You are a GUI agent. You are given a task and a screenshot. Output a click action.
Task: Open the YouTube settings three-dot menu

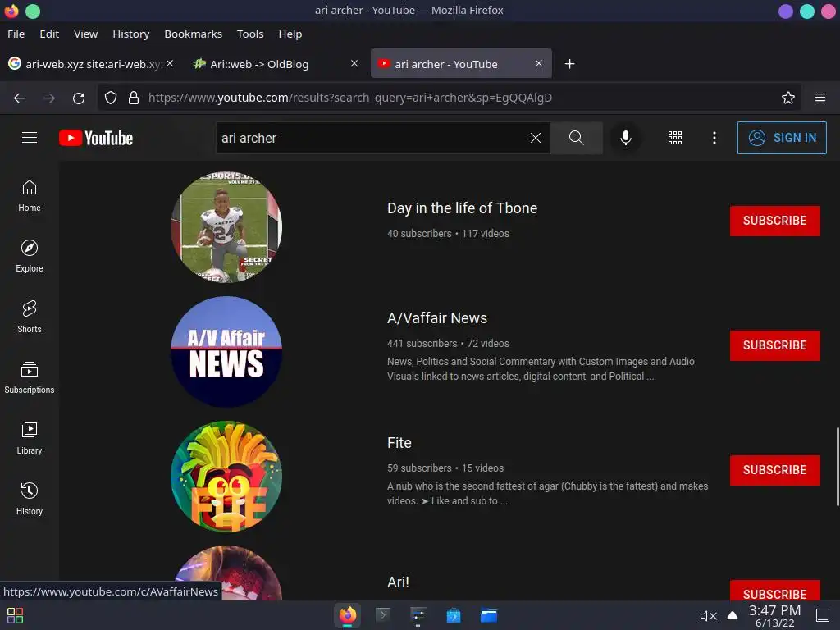pos(714,138)
